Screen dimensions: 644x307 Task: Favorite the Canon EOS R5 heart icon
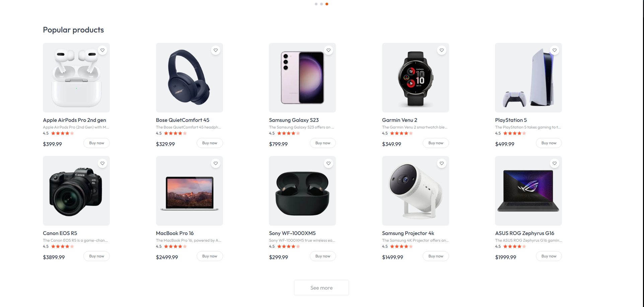pyautogui.click(x=102, y=163)
